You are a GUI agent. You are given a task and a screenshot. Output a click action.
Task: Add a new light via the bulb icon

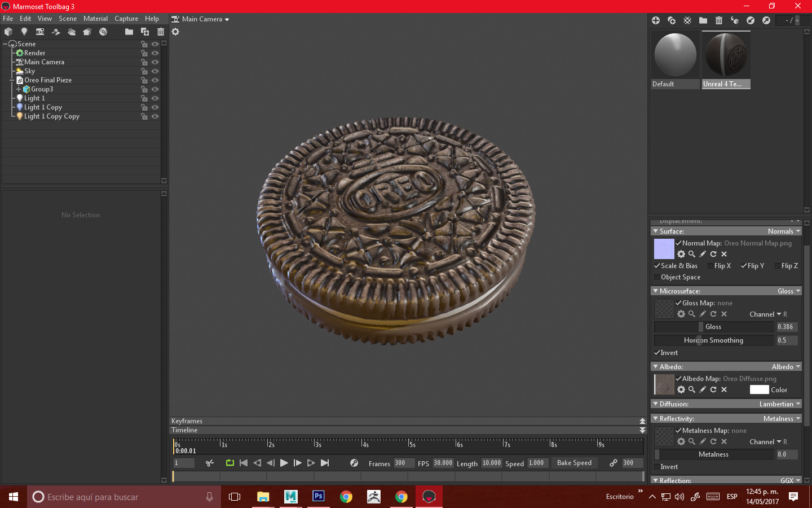(24, 32)
